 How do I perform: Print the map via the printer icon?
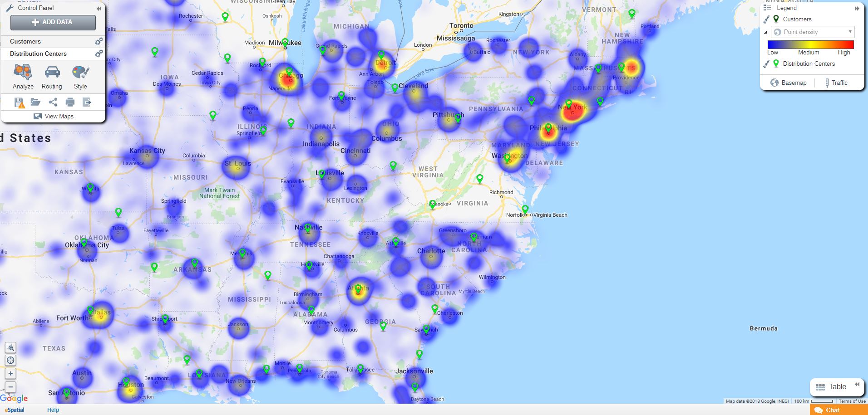click(x=70, y=102)
